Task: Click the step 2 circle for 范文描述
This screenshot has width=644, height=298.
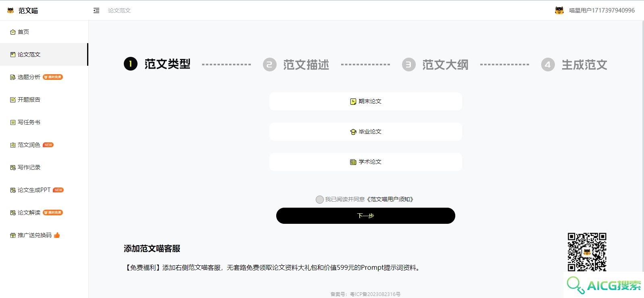Action: coord(270,65)
